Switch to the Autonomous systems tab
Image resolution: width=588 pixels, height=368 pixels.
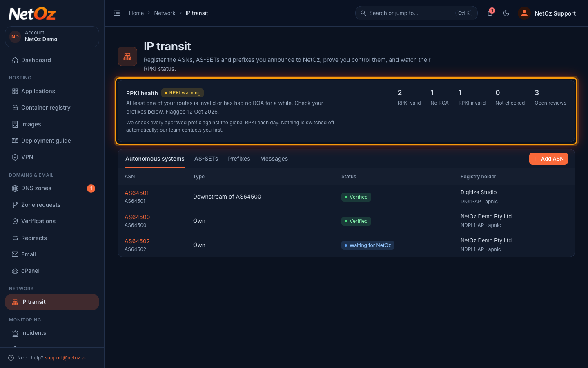coord(155,159)
